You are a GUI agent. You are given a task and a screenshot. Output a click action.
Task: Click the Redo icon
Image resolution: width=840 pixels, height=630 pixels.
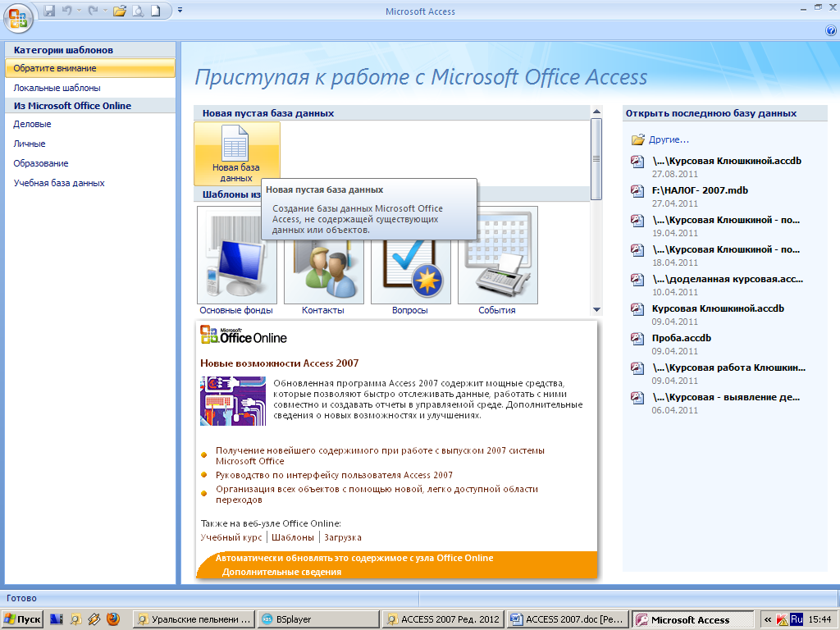94,11
